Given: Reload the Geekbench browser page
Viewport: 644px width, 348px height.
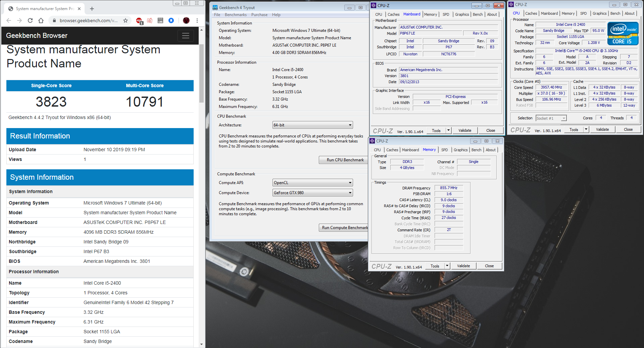Looking at the screenshot, I should coord(30,20).
